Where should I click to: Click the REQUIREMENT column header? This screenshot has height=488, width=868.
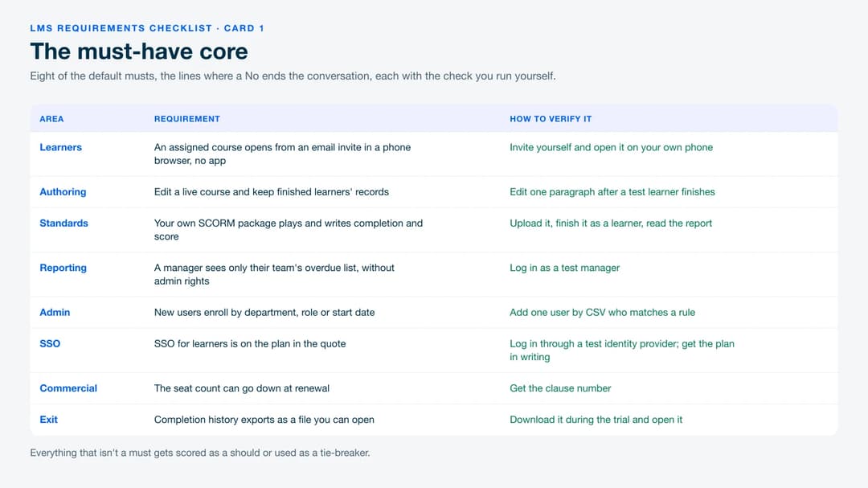[187, 119]
